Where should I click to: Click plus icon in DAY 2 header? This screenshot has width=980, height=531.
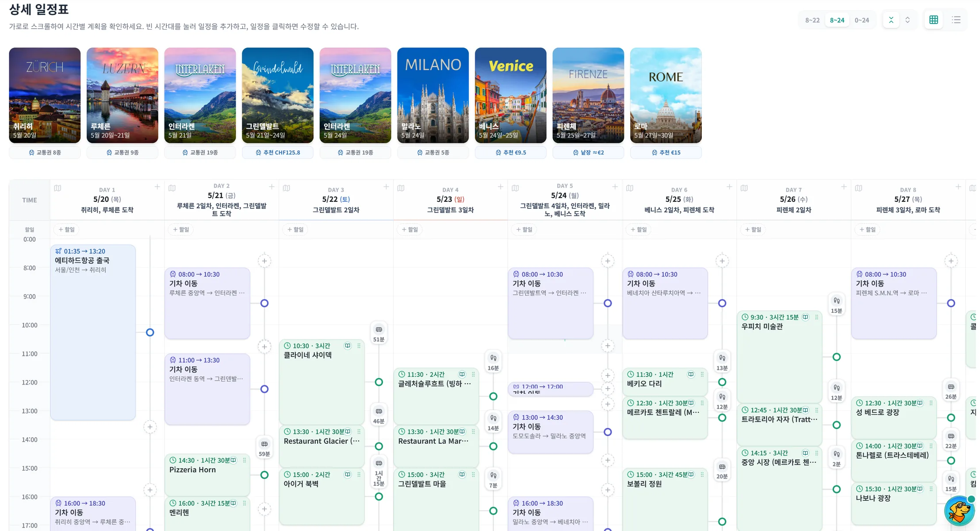(x=272, y=187)
